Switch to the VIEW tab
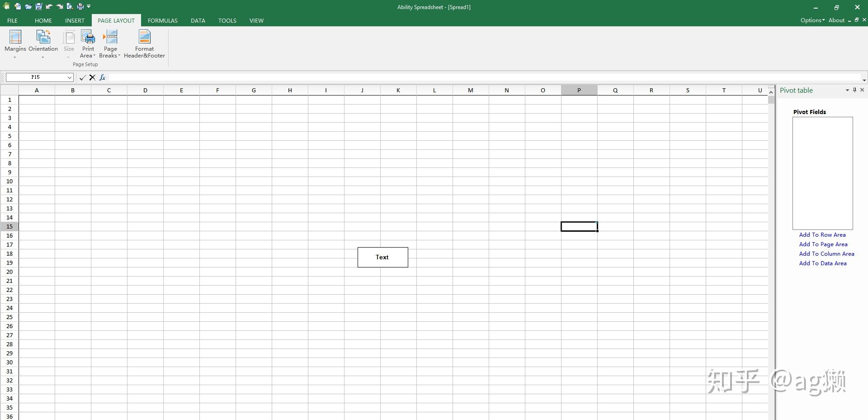Screen dimensions: 868x420 [256, 20]
